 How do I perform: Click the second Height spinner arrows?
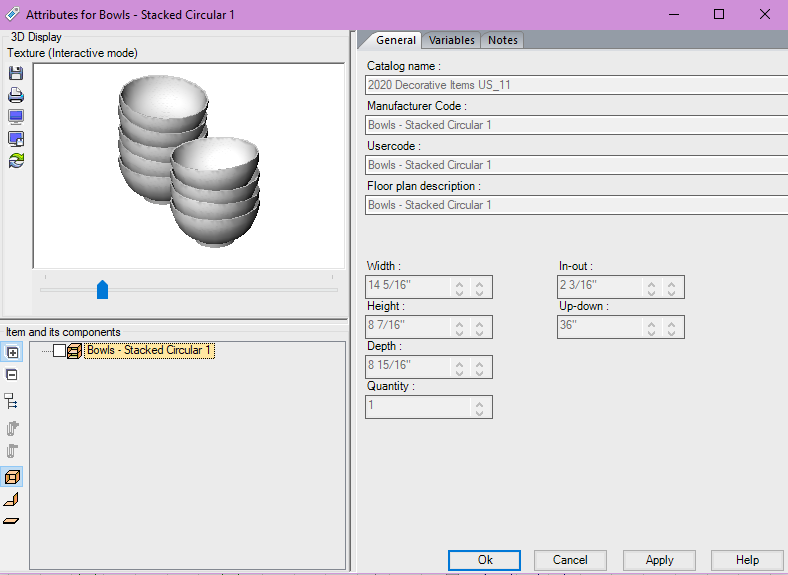click(x=479, y=328)
